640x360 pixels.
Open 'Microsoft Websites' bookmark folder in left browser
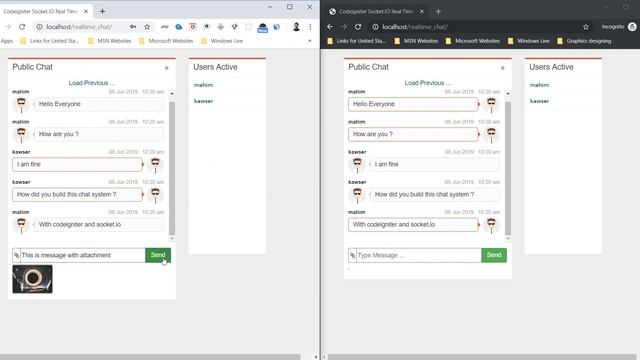(x=166, y=41)
